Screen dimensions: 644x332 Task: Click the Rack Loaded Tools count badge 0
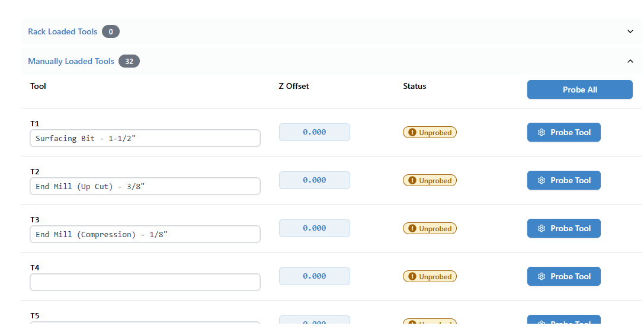pos(110,31)
